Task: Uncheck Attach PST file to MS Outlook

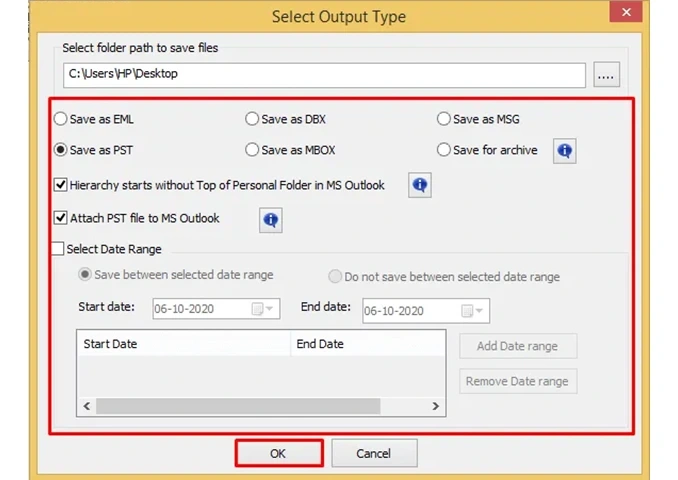Action: (61, 218)
